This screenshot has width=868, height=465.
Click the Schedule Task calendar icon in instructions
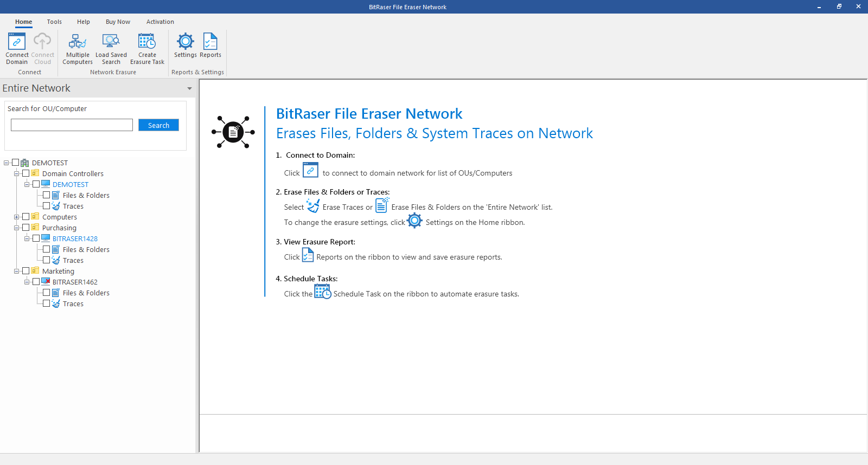click(x=323, y=292)
